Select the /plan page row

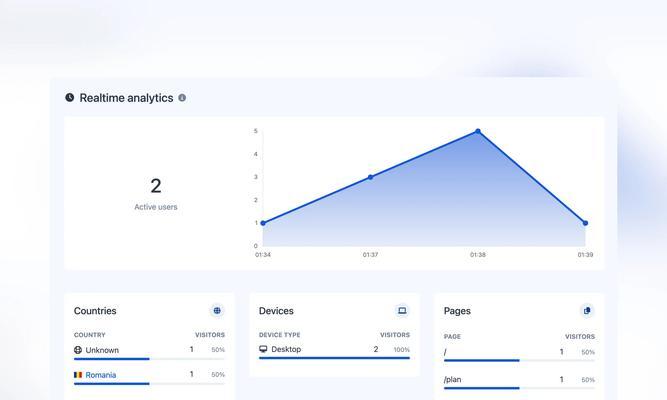tap(519, 381)
